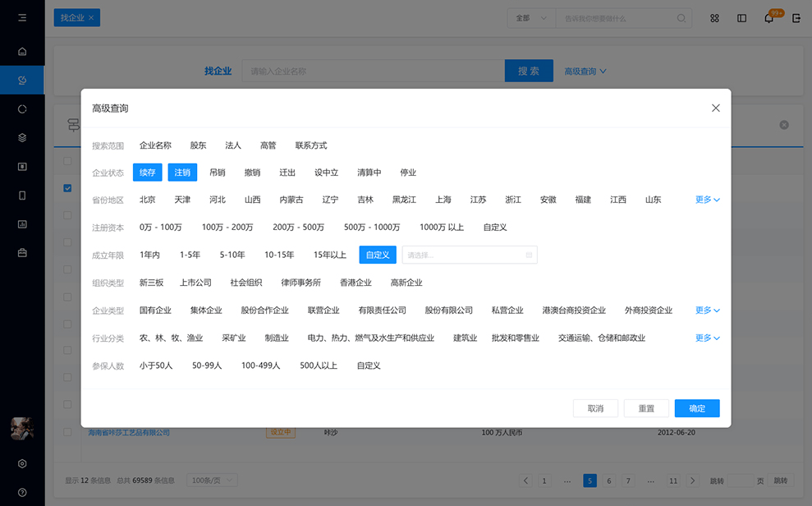Click the help question mark icon

click(22, 492)
